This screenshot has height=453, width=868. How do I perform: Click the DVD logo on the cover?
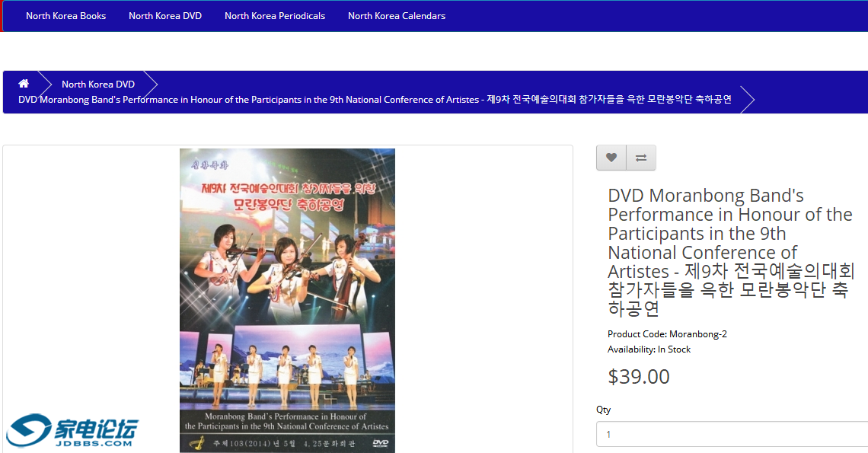[381, 443]
